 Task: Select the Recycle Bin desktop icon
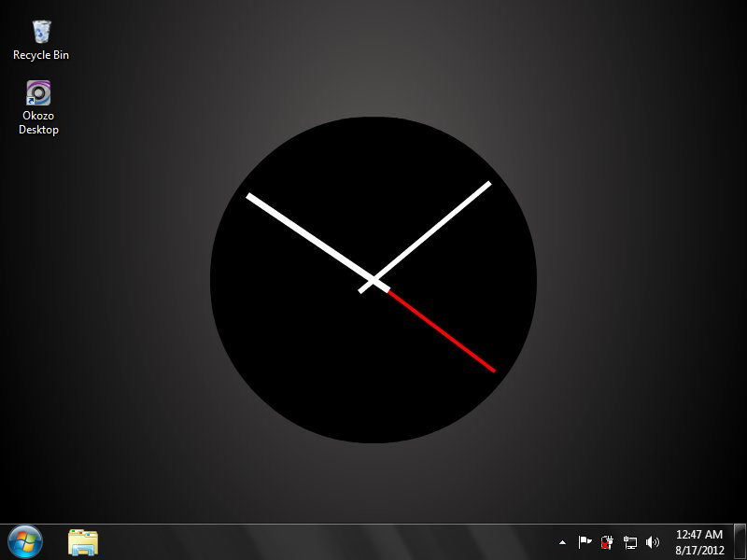point(41,32)
